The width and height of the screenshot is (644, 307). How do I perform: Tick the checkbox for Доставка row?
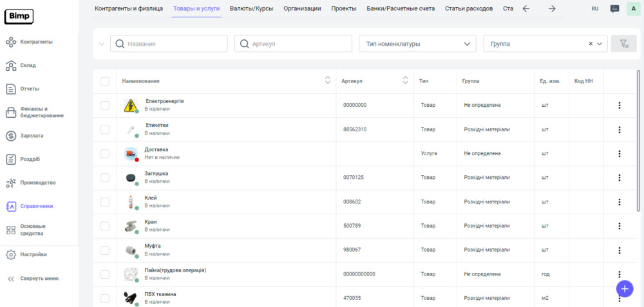pos(105,154)
